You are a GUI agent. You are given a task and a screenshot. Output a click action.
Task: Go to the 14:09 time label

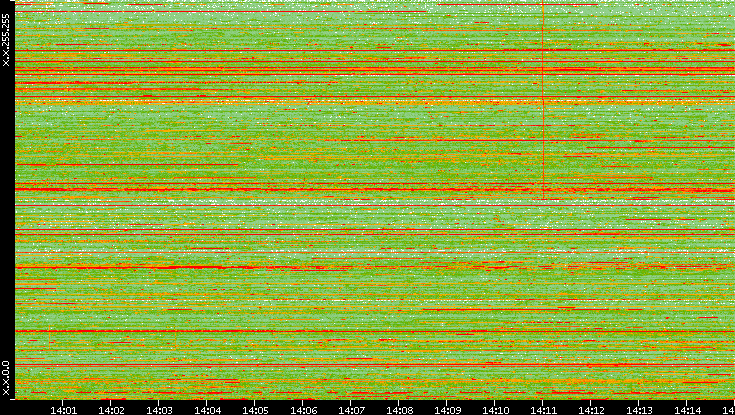tap(447, 408)
